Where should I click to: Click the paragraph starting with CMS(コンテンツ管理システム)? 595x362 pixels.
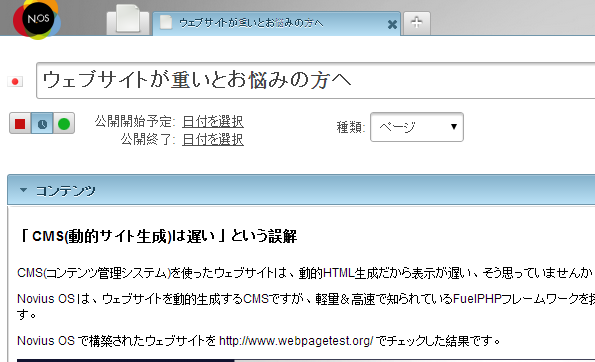click(x=306, y=272)
